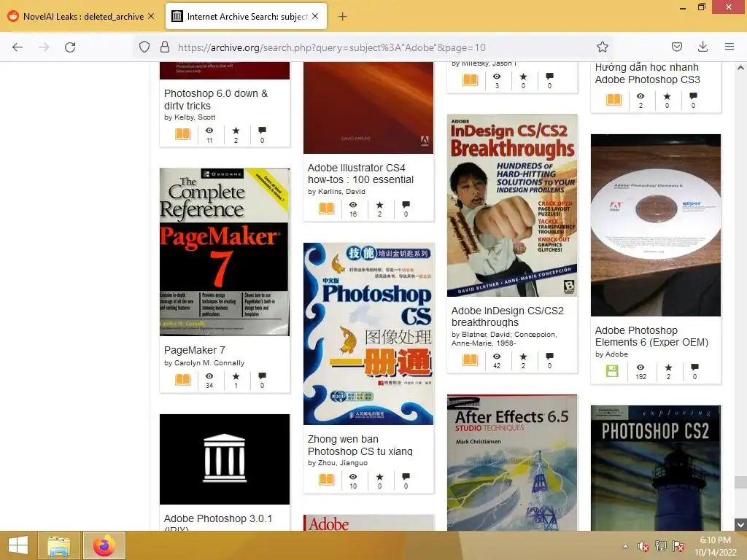
Task: Open Chinese Photoshop CS book cover
Action: tap(368, 334)
